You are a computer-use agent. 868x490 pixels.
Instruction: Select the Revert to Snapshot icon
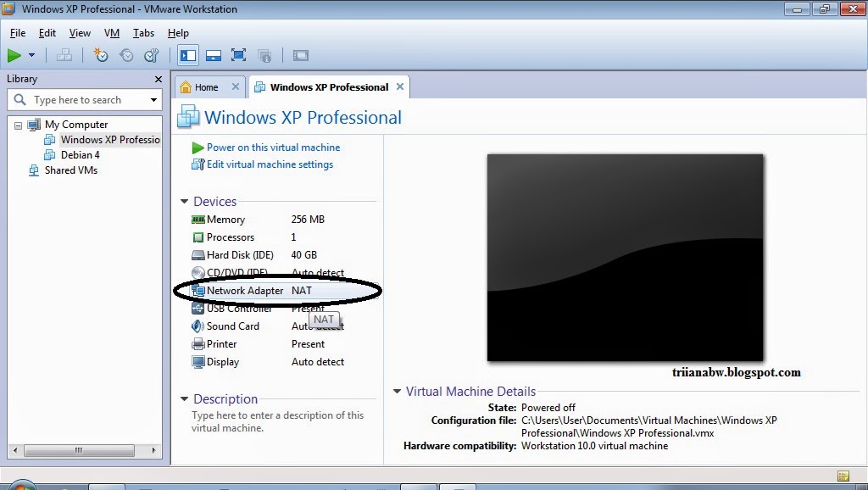[x=125, y=54]
